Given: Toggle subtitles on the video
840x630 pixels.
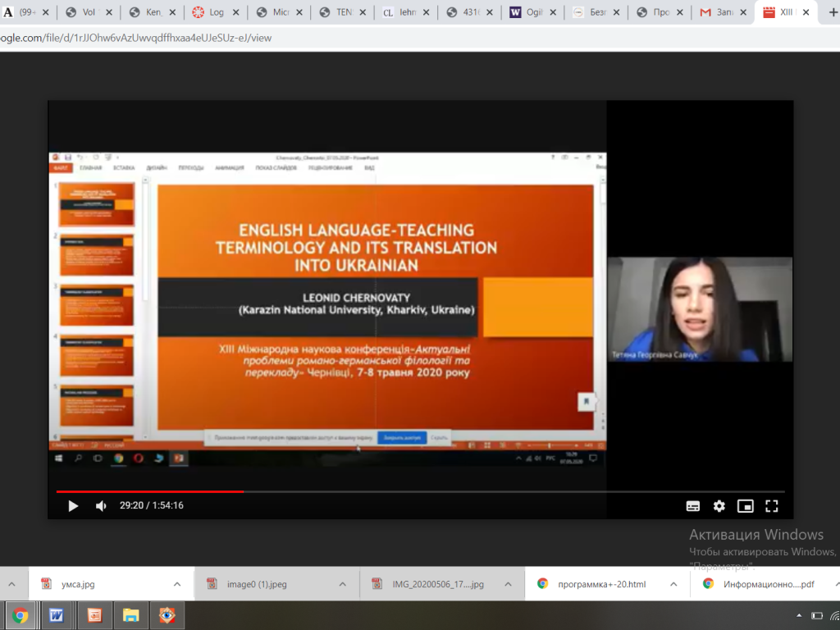Looking at the screenshot, I should click(x=692, y=506).
